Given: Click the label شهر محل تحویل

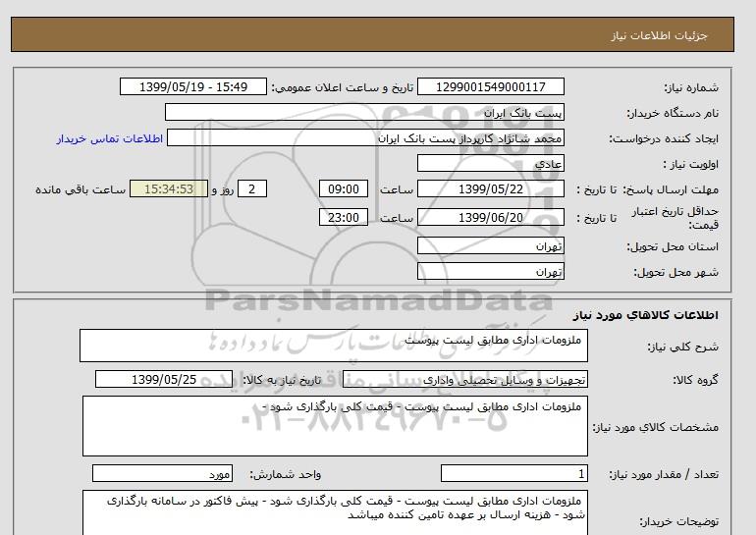Looking at the screenshot, I should pos(675,272).
